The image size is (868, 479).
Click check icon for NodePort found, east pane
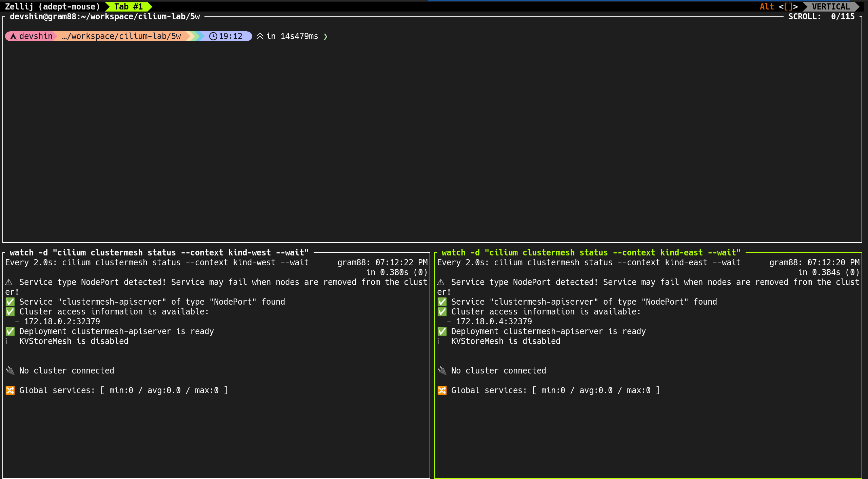pyautogui.click(x=442, y=302)
